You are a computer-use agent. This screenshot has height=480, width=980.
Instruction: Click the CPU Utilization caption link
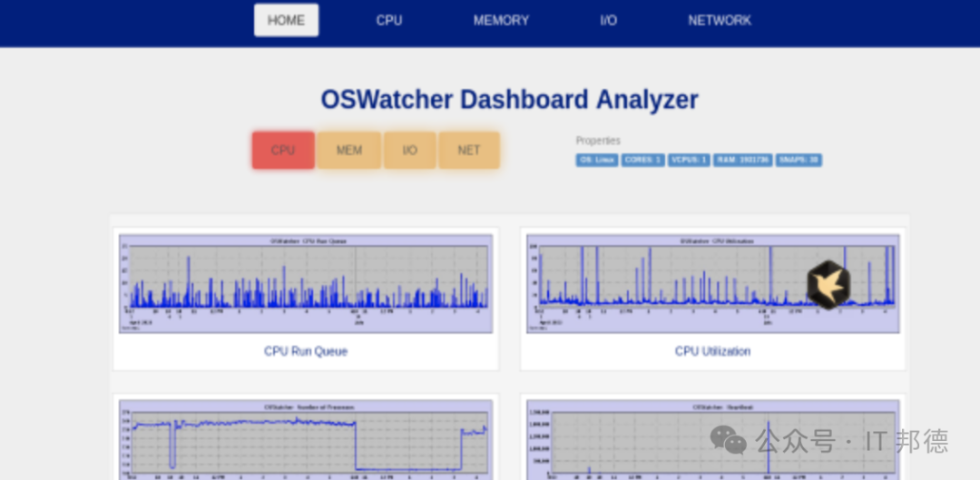pos(712,351)
